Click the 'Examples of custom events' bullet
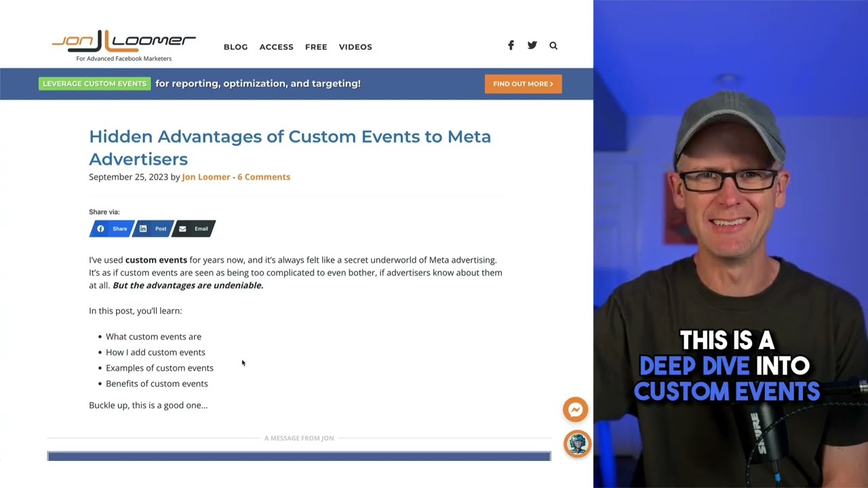868x488 pixels. [159, 368]
